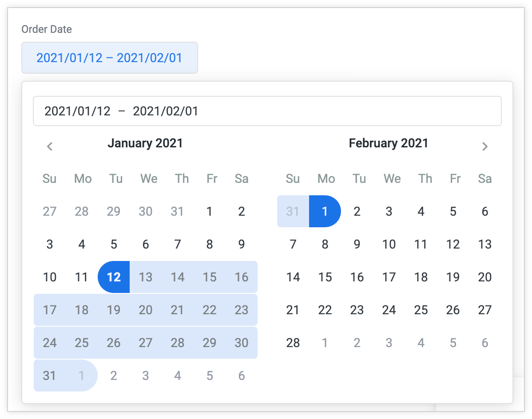Click the left chevron to show December 2020
This screenshot has height=419, width=532.
pyautogui.click(x=50, y=146)
